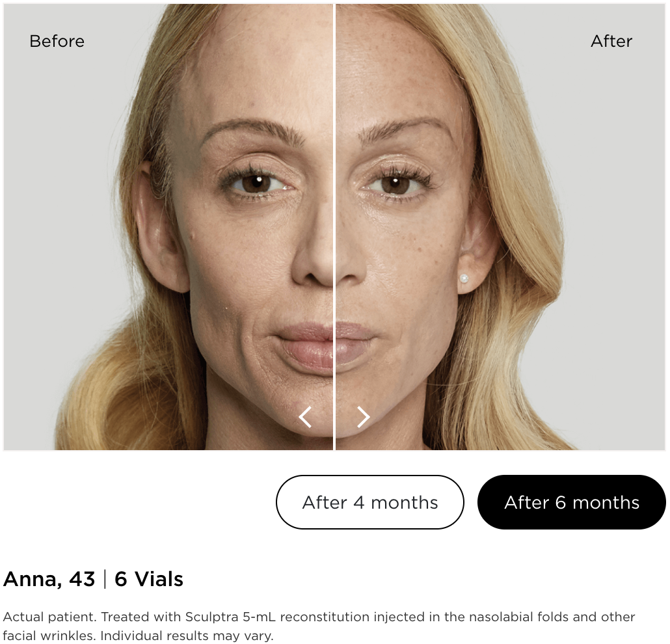Grab the vertical before/after divider line
Image resolution: width=670 pixels, height=644 pixels.
coord(334,226)
